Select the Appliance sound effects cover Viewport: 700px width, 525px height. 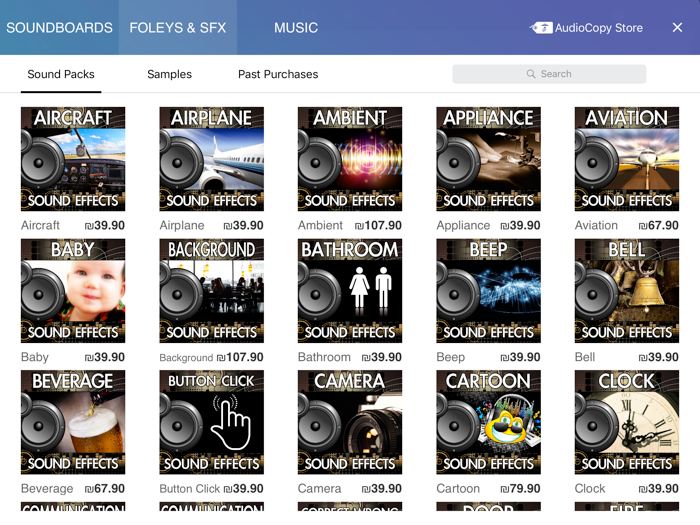point(488,159)
